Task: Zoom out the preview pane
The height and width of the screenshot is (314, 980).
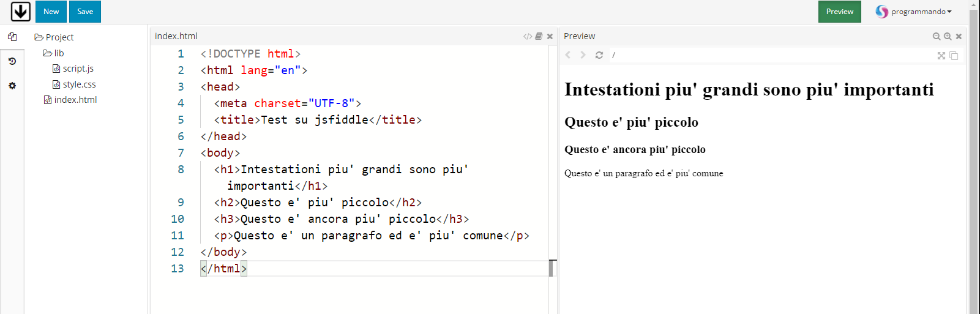Action: coord(937,36)
